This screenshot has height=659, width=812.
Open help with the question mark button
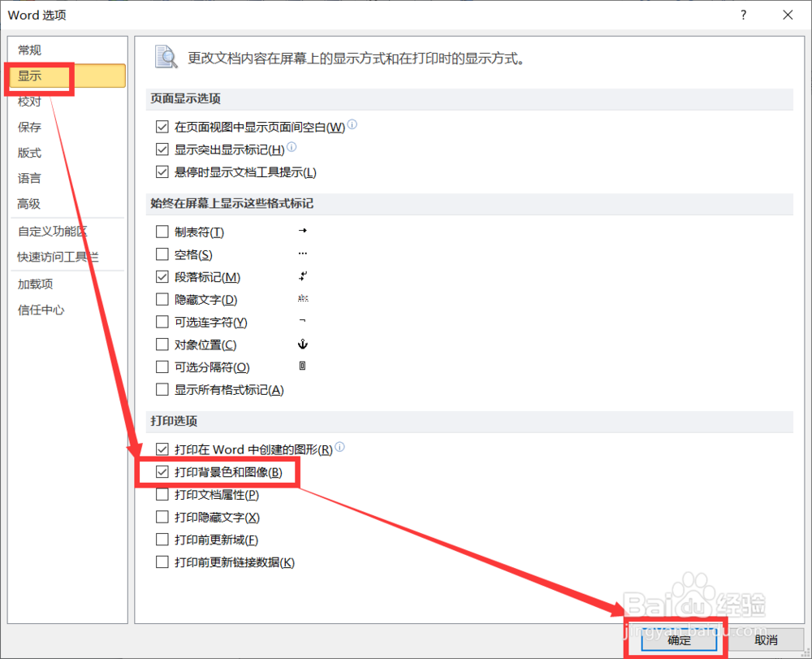[744, 15]
